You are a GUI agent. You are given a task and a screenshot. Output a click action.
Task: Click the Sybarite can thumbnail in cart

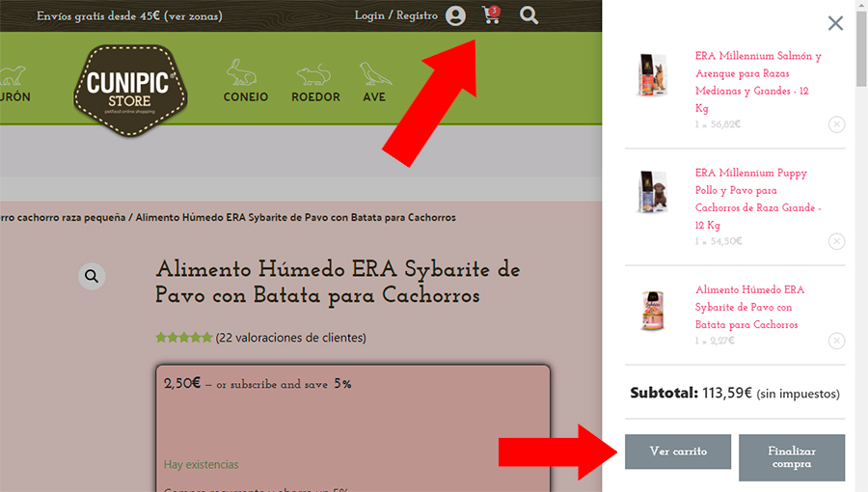(653, 311)
